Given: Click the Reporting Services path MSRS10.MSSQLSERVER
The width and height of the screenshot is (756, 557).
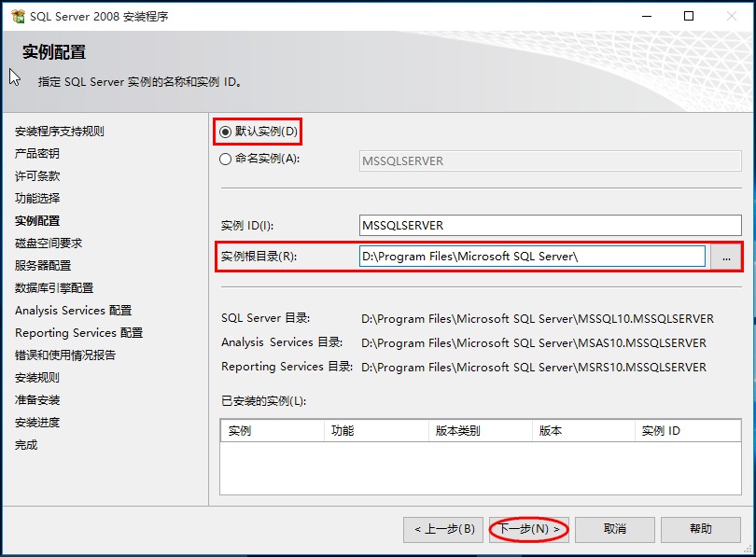Looking at the screenshot, I should click(534, 368).
